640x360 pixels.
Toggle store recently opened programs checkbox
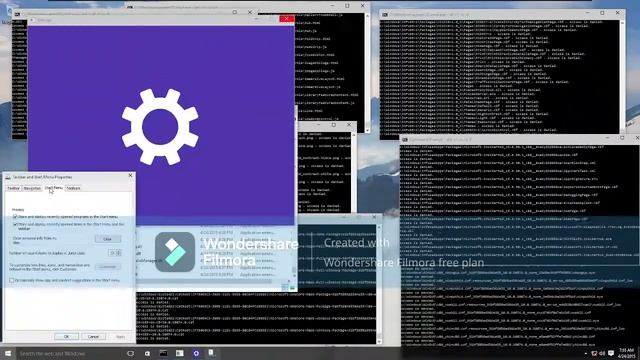(x=15, y=217)
